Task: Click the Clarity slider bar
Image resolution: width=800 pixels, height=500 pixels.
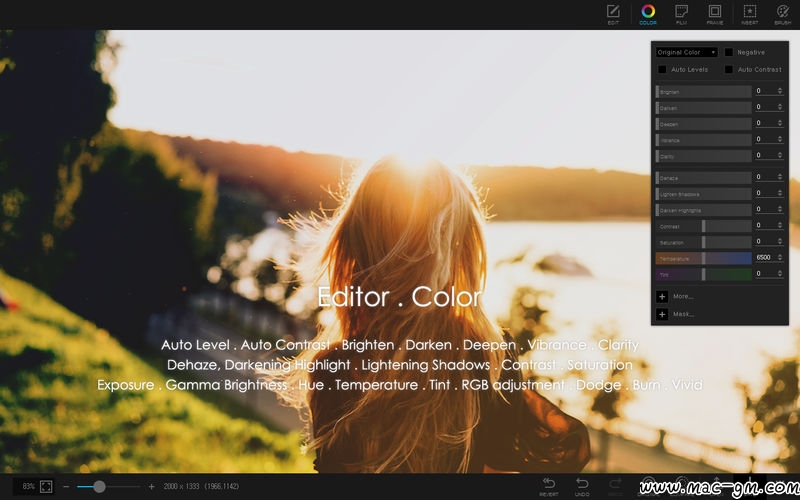Action: [703, 156]
